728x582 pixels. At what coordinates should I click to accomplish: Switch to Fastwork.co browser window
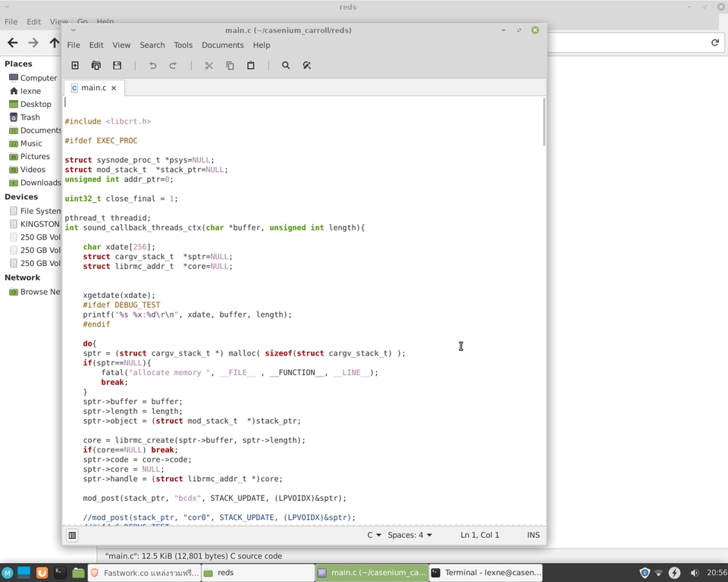144,573
